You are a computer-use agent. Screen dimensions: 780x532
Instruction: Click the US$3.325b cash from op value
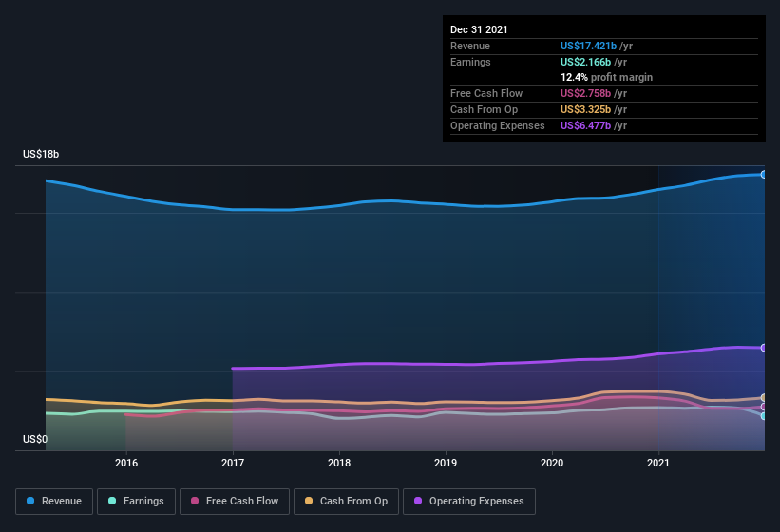click(585, 109)
